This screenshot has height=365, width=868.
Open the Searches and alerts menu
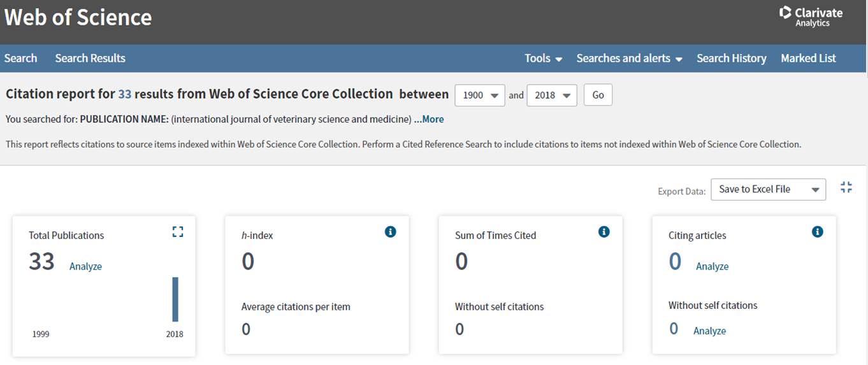click(x=629, y=58)
